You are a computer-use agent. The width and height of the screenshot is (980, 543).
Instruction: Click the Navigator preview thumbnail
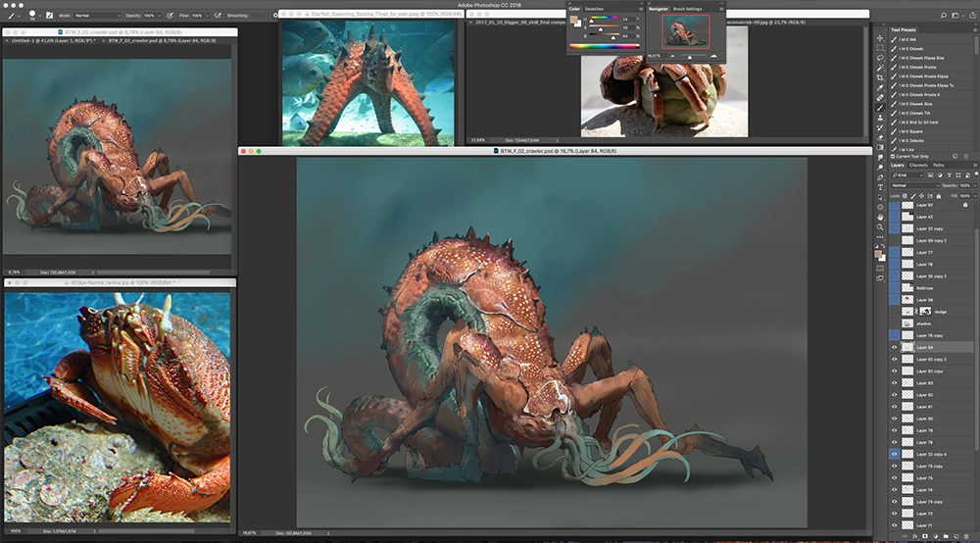click(686, 31)
